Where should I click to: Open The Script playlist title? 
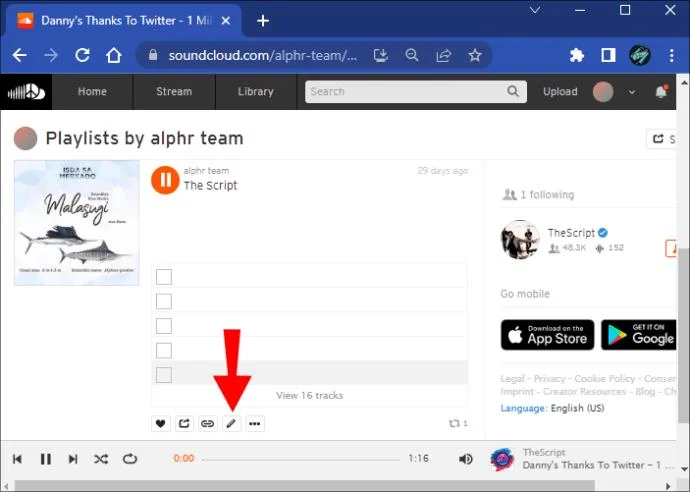[210, 186]
